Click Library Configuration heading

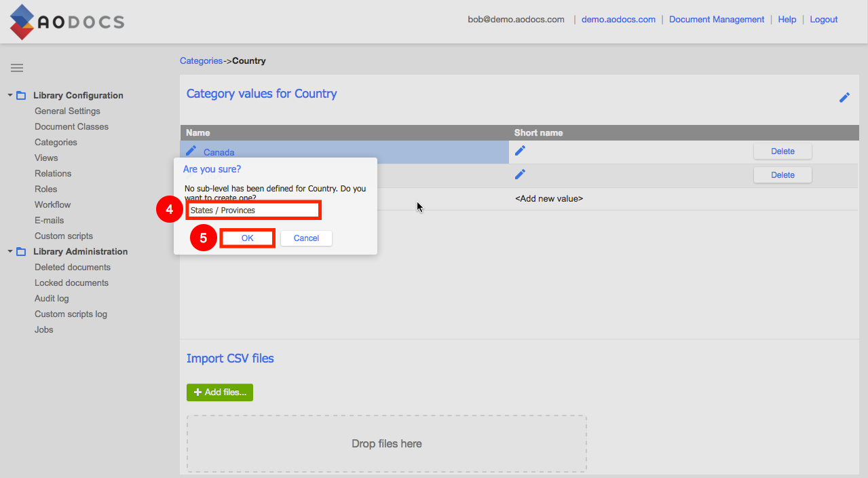click(78, 96)
